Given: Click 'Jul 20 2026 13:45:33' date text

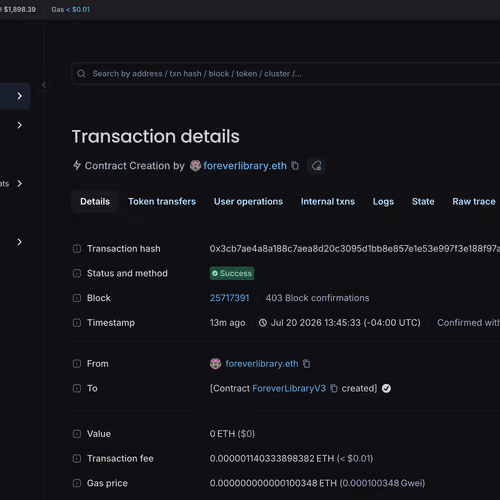Looking at the screenshot, I should [316, 323].
